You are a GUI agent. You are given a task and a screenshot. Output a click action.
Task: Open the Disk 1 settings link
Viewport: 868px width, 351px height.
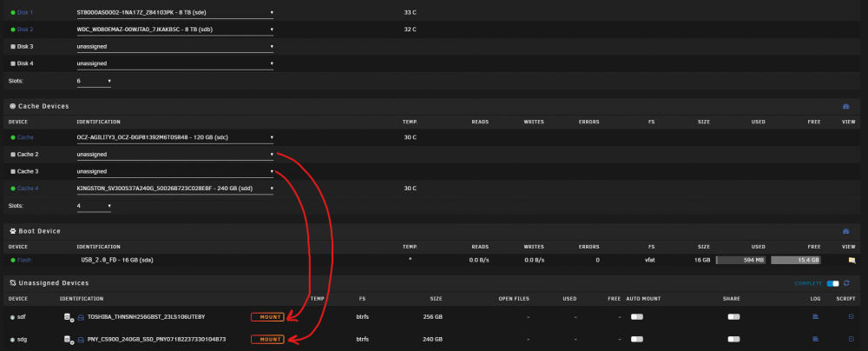(25, 12)
